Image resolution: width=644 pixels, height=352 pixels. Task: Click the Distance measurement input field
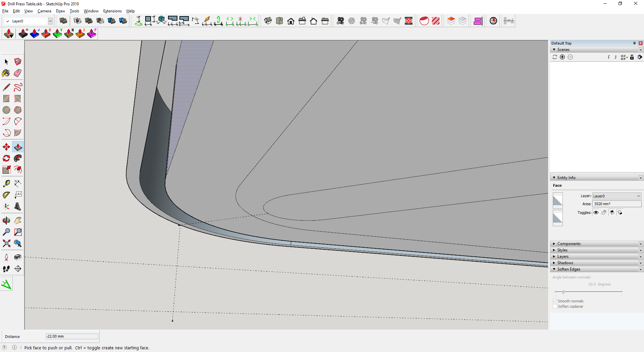pos(72,336)
